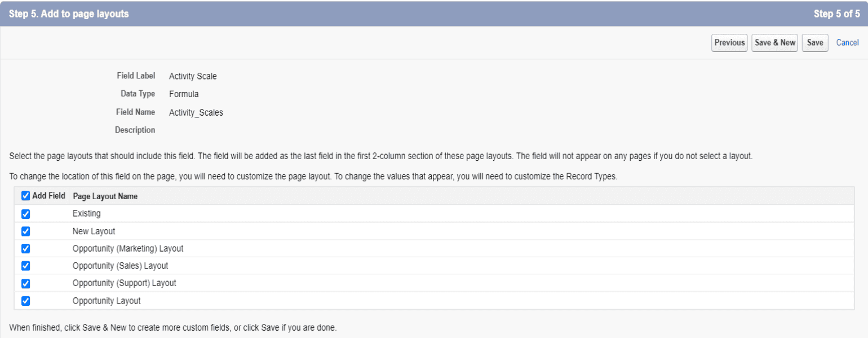This screenshot has width=868, height=338.
Task: Toggle the Add Field select-all checkbox
Action: coord(25,196)
